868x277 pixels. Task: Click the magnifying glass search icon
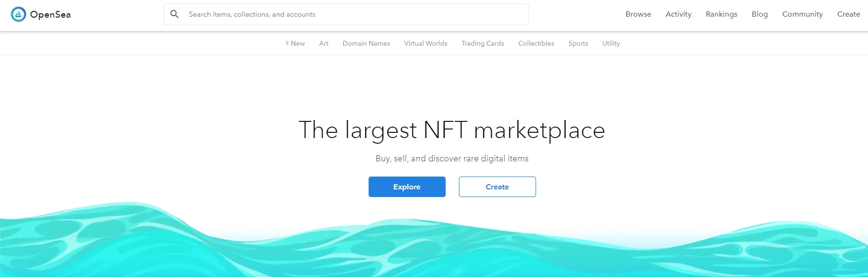pyautogui.click(x=175, y=14)
